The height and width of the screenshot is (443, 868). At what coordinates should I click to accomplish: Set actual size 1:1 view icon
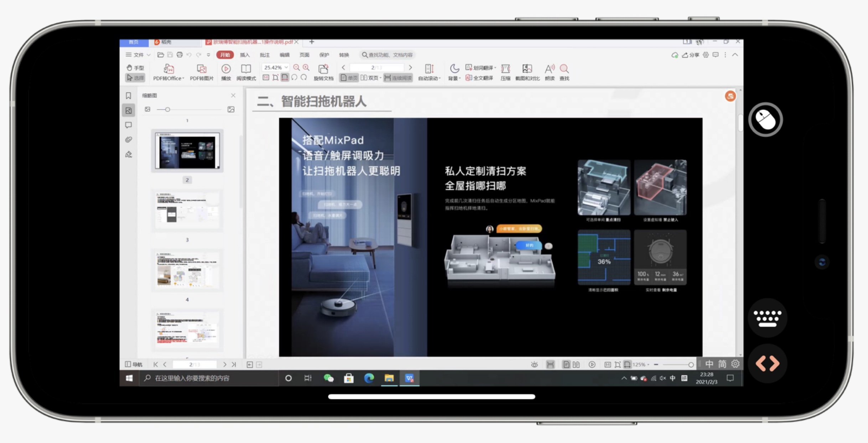pyautogui.click(x=266, y=77)
